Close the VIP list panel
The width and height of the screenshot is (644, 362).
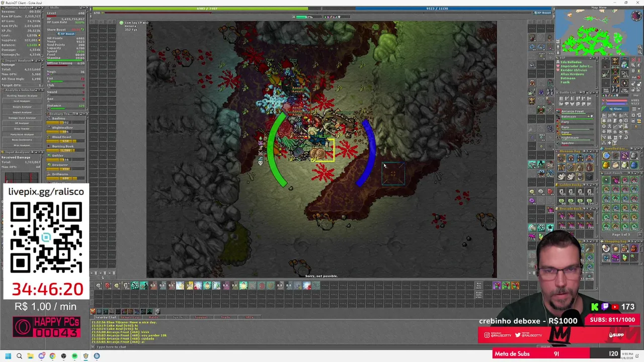click(x=596, y=58)
